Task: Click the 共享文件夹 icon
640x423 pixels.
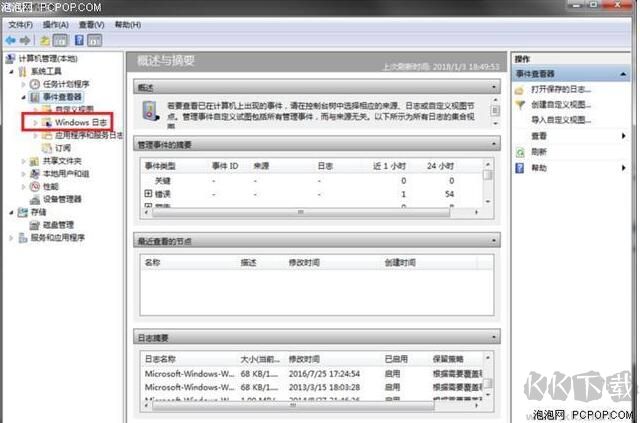Action: click(x=35, y=161)
